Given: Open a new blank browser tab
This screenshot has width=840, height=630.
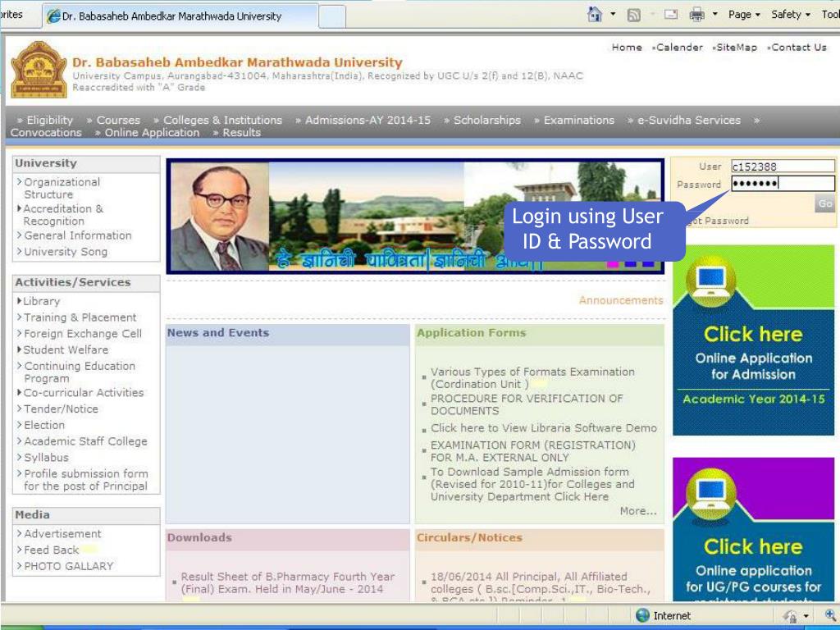Looking at the screenshot, I should [x=332, y=16].
